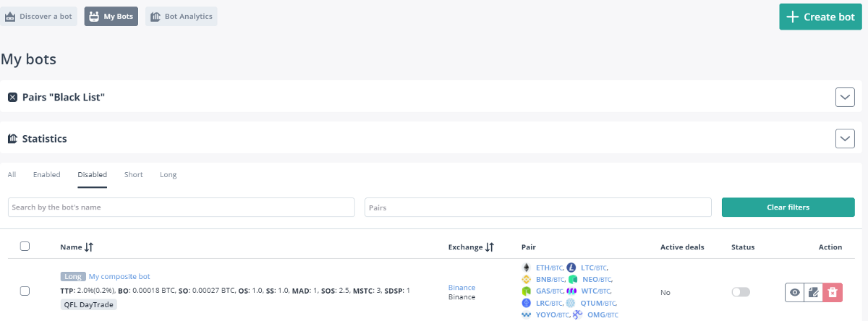
Task: Select the Long filter tab
Action: [x=168, y=175]
